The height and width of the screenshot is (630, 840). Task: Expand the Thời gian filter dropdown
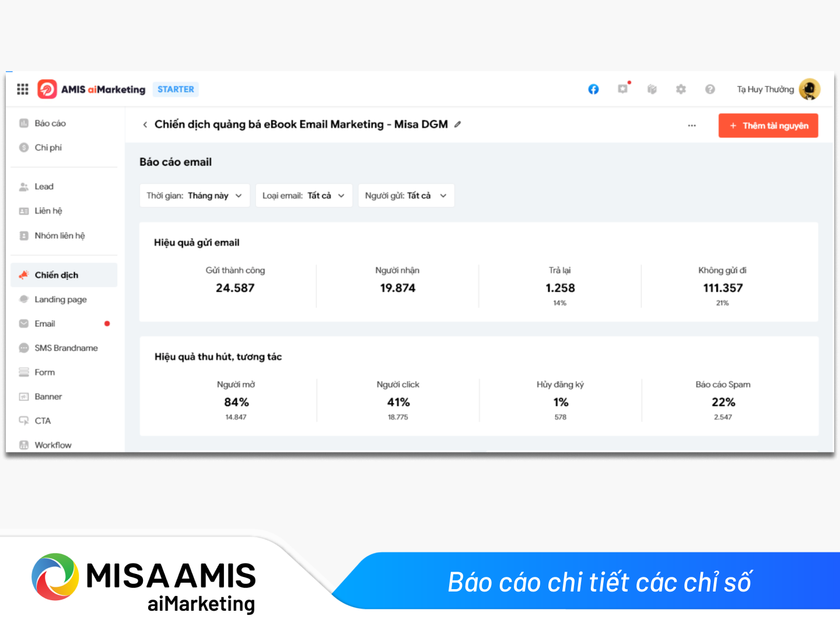[194, 195]
